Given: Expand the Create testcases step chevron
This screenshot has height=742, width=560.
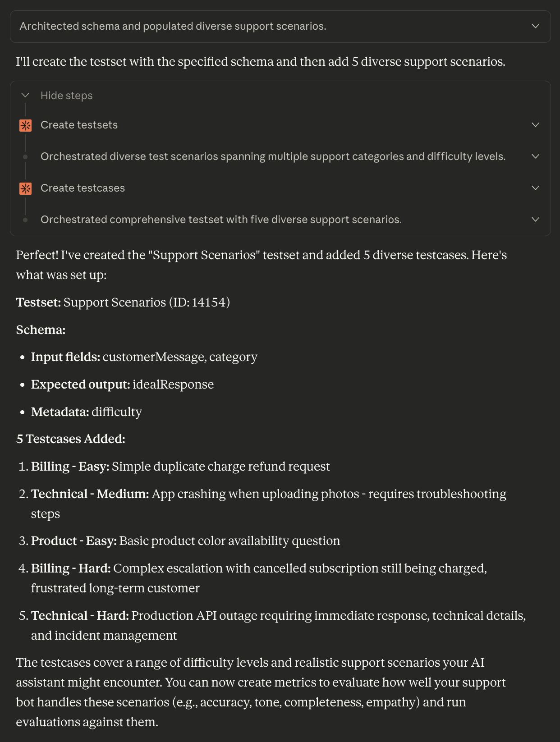Looking at the screenshot, I should 536,188.
